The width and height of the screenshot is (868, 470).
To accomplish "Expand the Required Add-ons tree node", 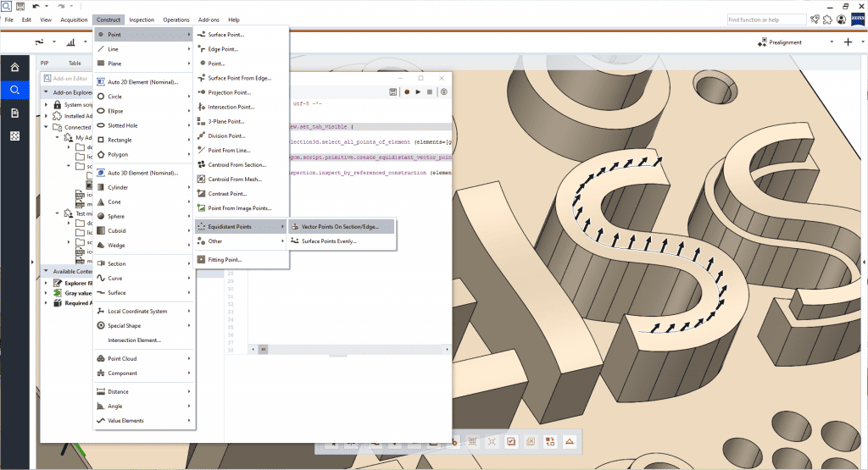I will [x=47, y=303].
